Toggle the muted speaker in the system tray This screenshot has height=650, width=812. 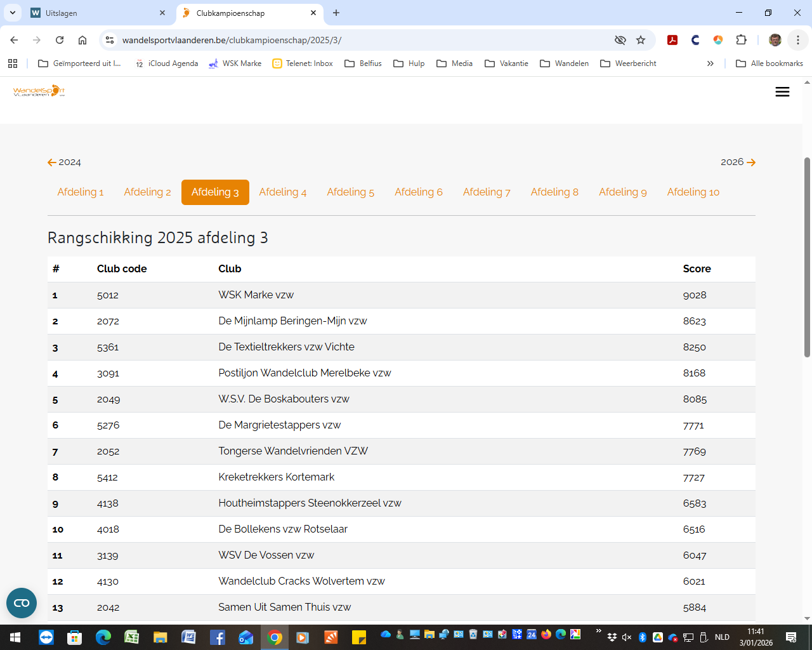627,637
